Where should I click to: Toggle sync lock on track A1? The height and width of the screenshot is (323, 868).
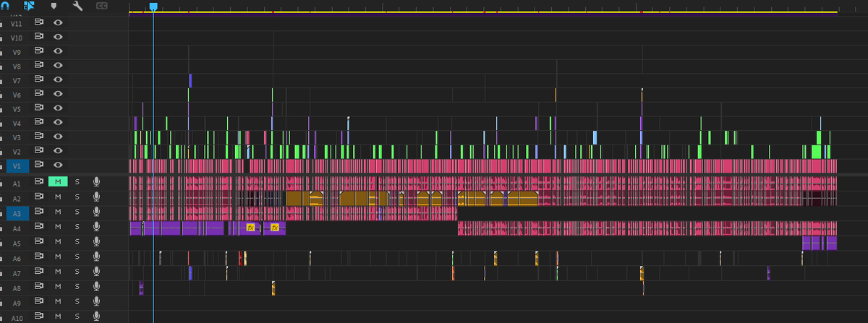(x=40, y=182)
